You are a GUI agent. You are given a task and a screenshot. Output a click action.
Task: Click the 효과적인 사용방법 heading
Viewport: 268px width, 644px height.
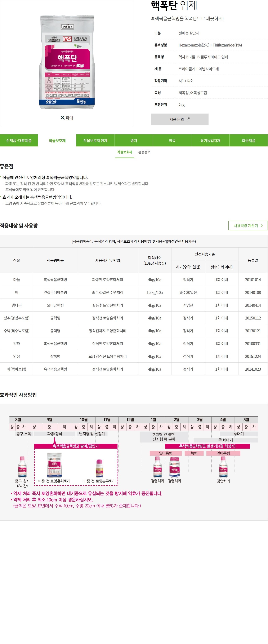click(18, 395)
